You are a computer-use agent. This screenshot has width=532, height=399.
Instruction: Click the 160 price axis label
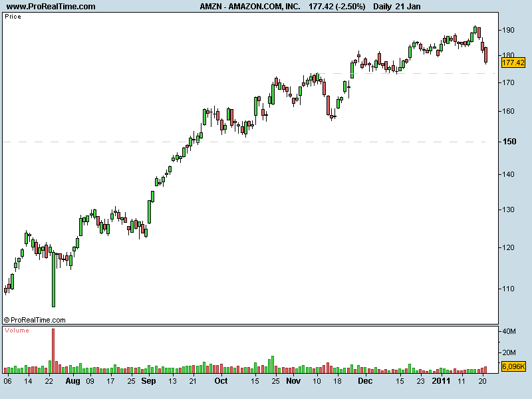click(x=508, y=111)
